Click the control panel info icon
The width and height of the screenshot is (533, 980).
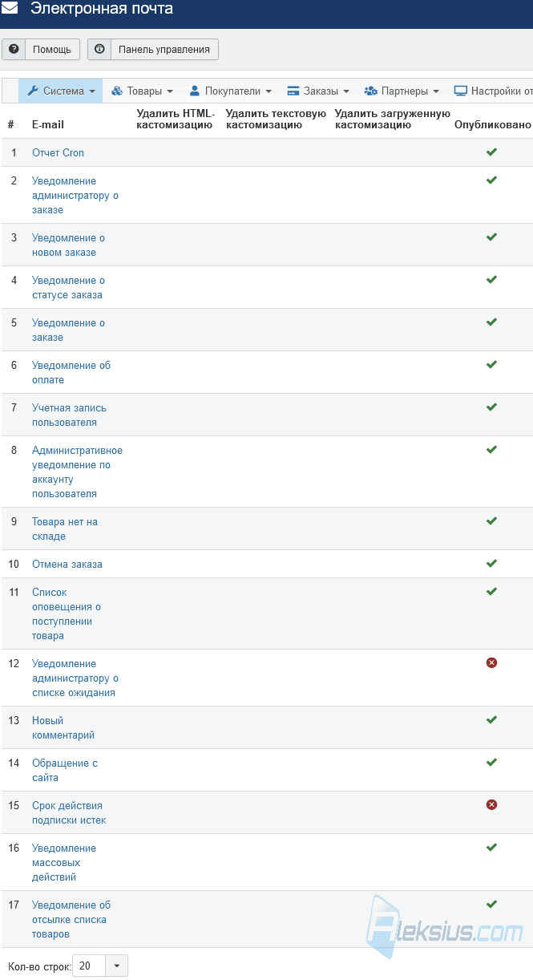click(x=99, y=49)
